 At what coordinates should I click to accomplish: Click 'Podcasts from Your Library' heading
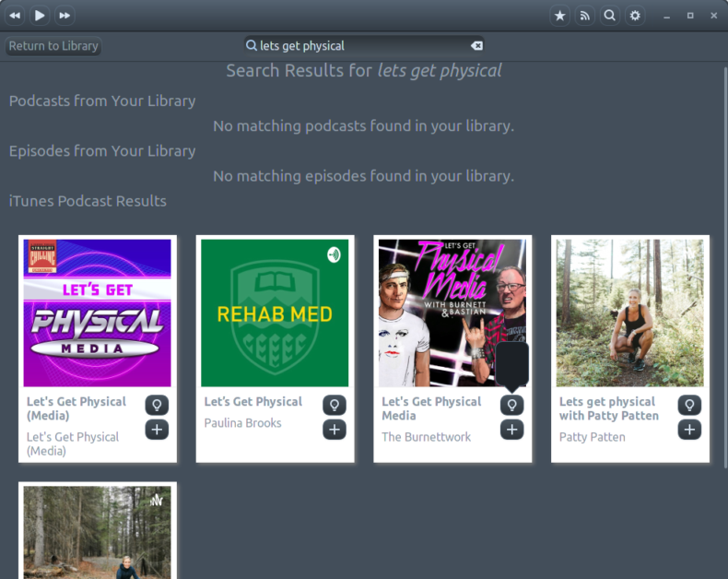102,100
